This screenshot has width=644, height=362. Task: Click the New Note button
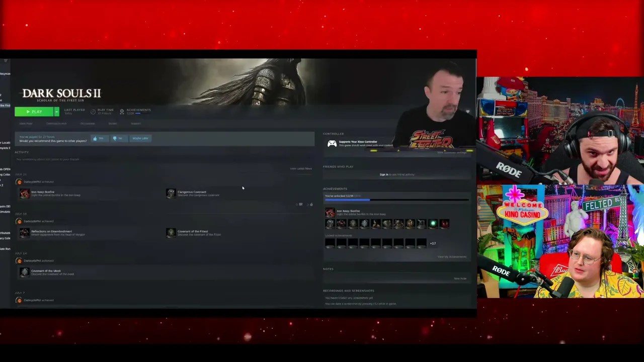(460, 279)
